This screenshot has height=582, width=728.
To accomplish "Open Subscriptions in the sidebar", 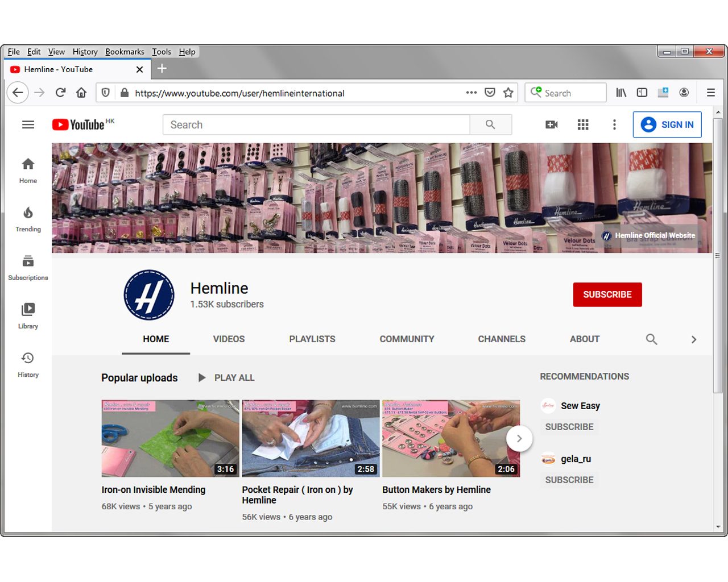I will [28, 268].
